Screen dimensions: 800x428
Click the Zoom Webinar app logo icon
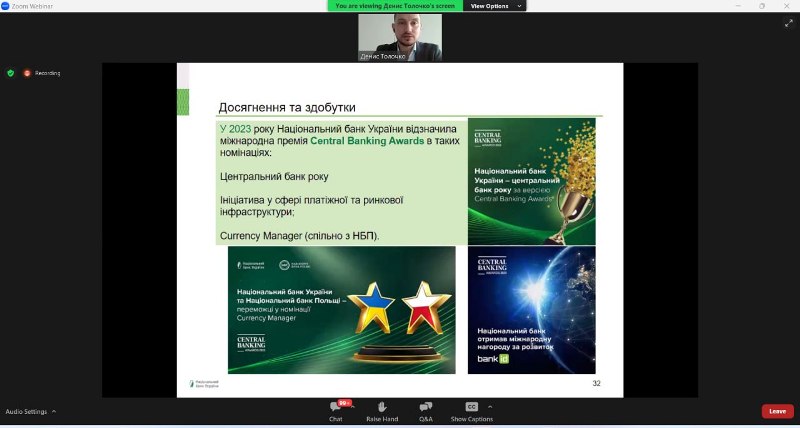[5, 6]
